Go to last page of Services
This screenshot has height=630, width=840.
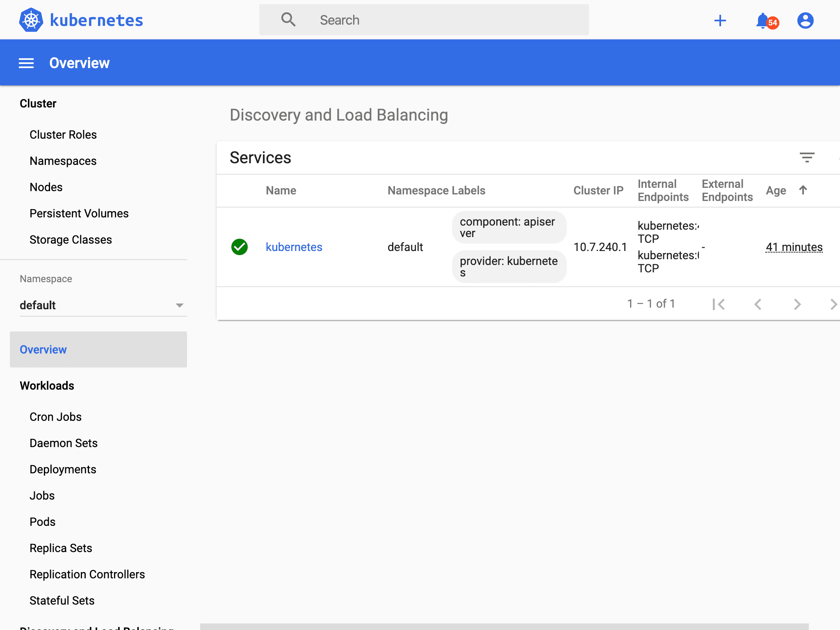pos(834,304)
